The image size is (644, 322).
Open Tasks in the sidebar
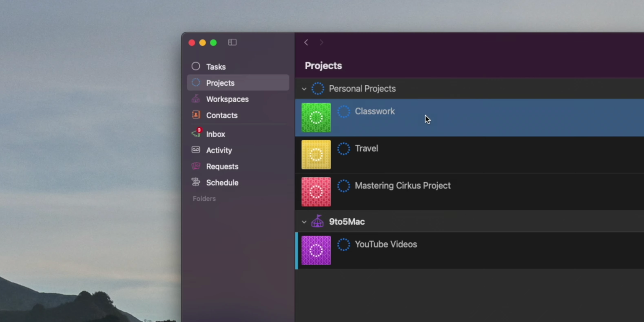click(x=216, y=67)
